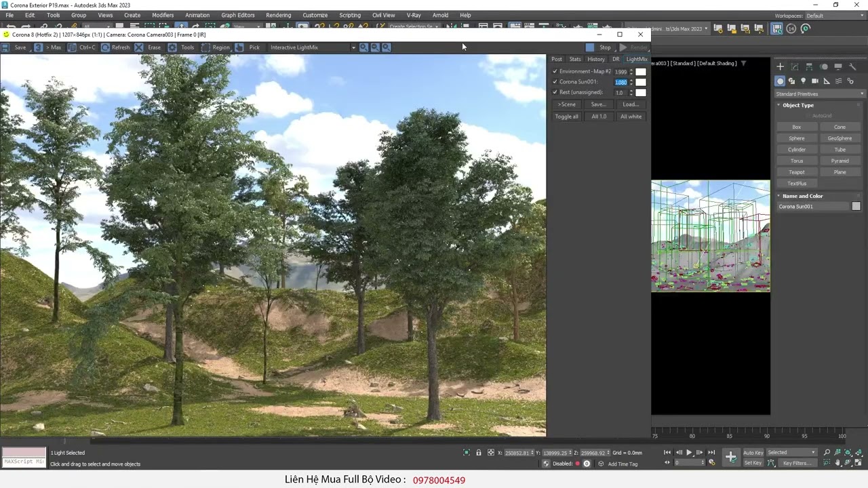Open the Hierarchy panel icon
Screen dimensions: 868x488
[x=809, y=66]
